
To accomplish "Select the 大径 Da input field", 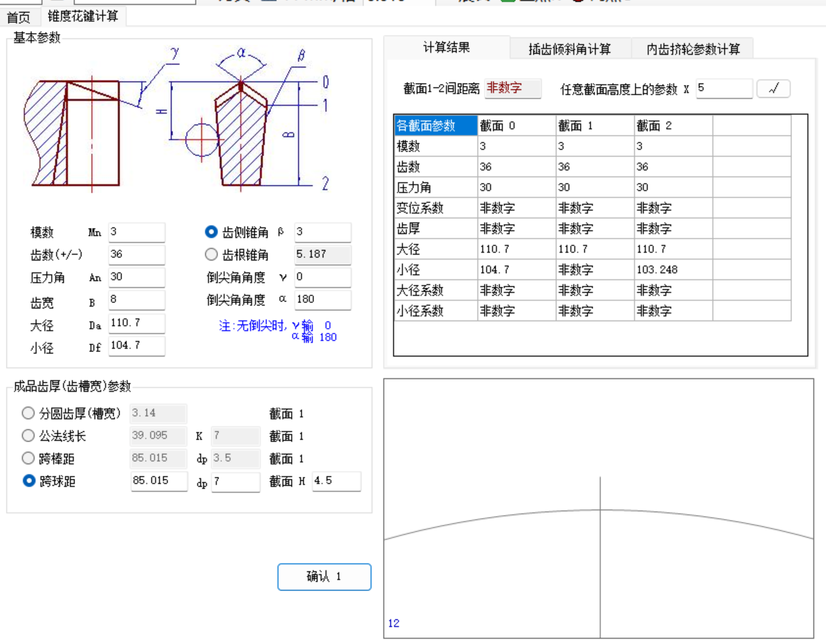I will 136,323.
